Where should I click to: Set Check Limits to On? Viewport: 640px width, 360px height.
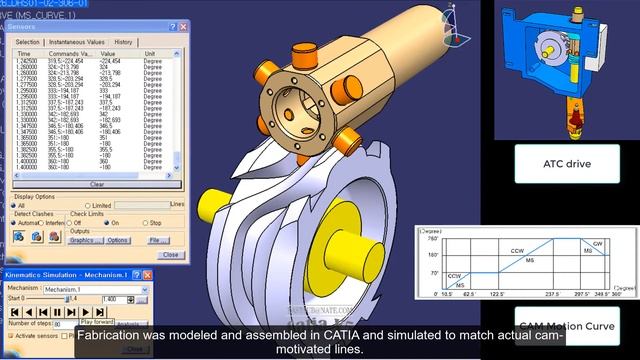(x=107, y=223)
